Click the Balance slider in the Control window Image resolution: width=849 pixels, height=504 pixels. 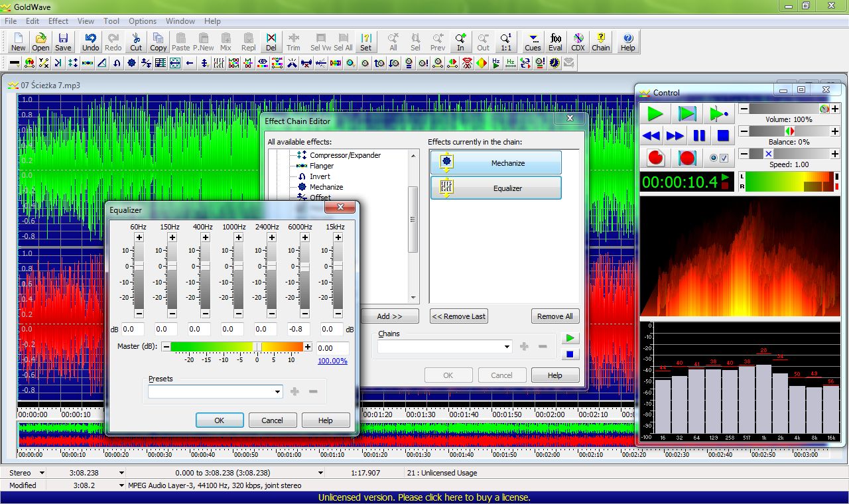coord(789,131)
